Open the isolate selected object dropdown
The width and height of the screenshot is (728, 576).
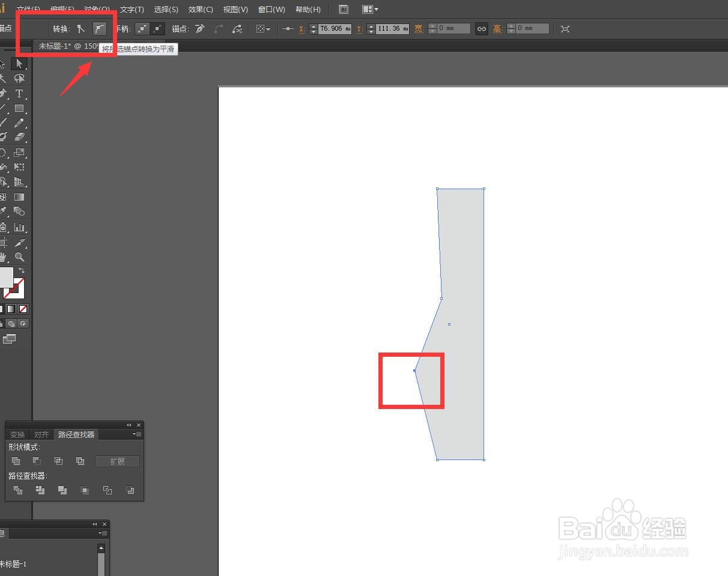pyautogui.click(x=263, y=28)
